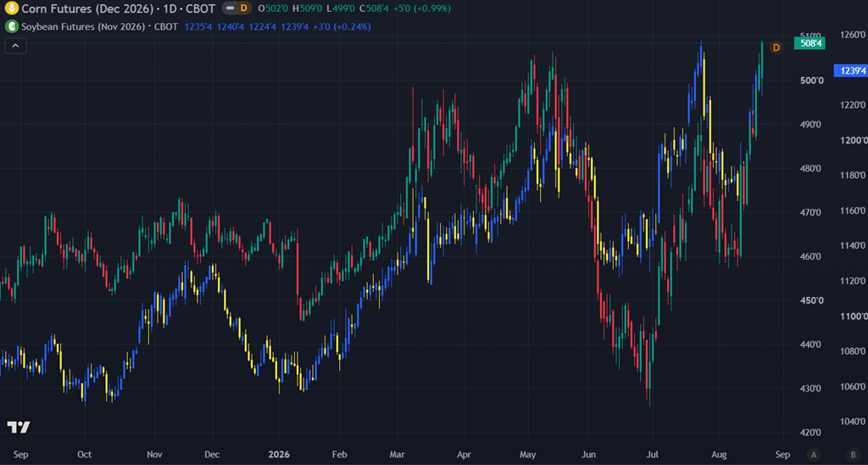
Task: Click the dash market-status icon in title pill
Action: tap(230, 8)
